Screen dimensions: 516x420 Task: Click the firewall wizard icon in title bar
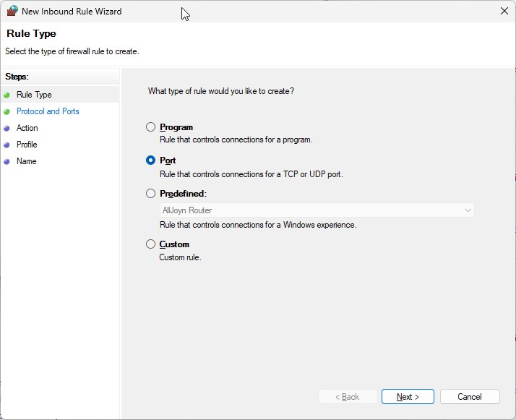click(x=12, y=11)
